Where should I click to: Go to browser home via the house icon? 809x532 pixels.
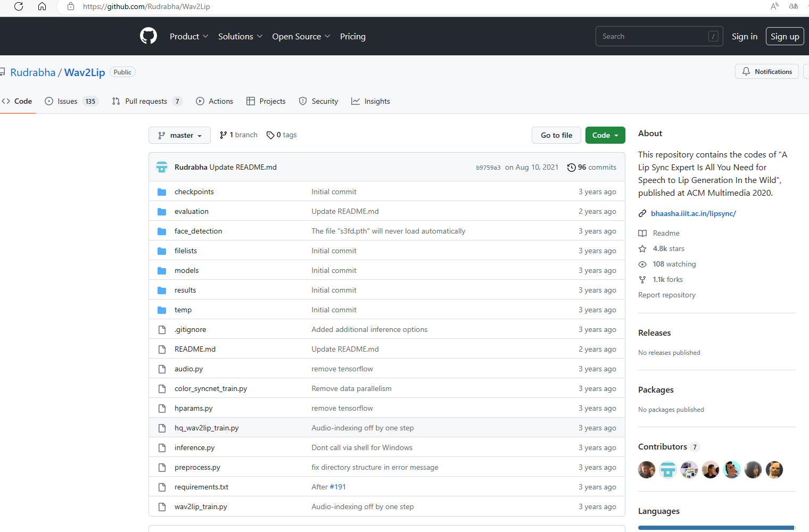click(x=42, y=6)
